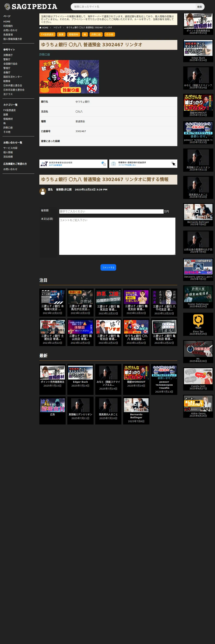
Task: Select the その他 orange tag
Action: click(x=110, y=34)
